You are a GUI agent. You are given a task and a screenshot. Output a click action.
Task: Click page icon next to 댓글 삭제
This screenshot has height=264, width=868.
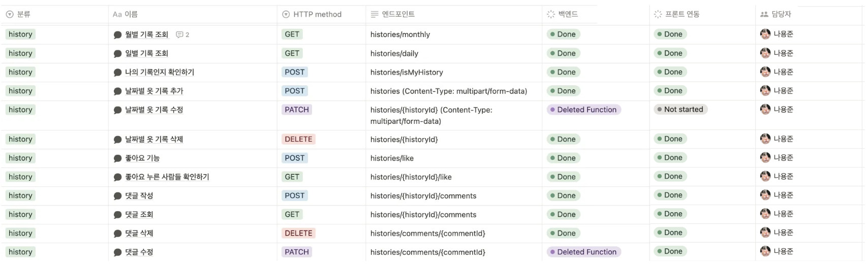coord(117,234)
